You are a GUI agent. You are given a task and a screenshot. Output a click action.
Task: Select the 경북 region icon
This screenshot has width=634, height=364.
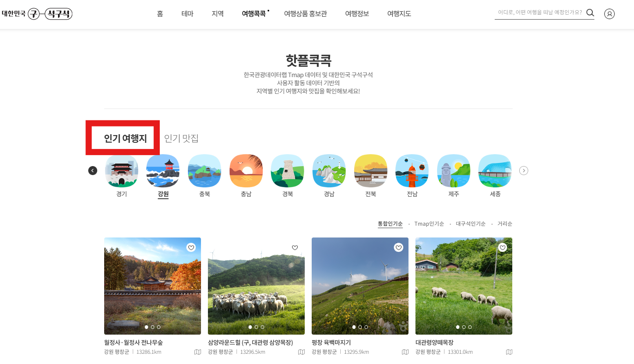pyautogui.click(x=288, y=171)
